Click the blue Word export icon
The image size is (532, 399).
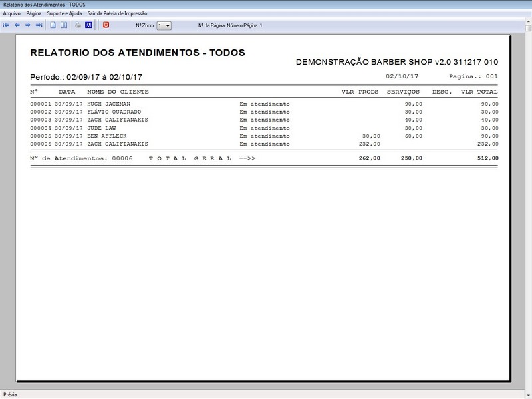(x=88, y=25)
